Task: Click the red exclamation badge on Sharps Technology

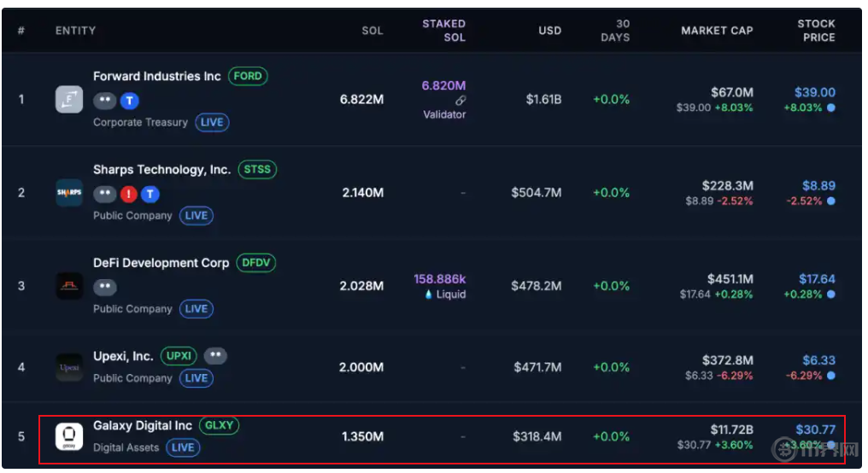Action: [x=129, y=194]
